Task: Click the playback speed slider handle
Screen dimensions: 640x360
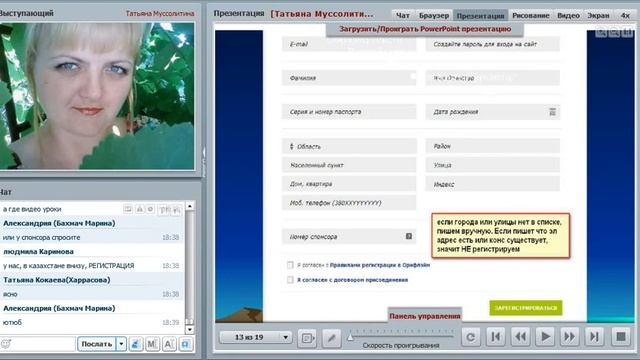Action: [x=350, y=338]
